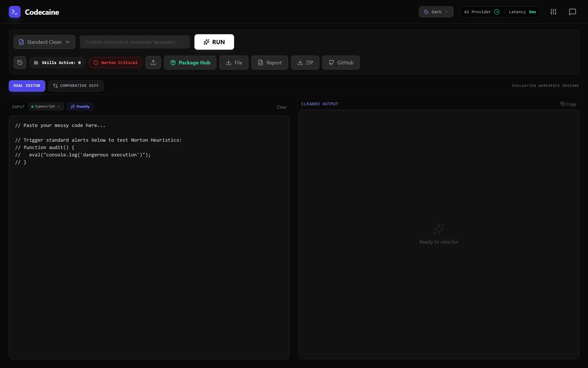Image resolution: width=588 pixels, height=368 pixels.
Task: Download the ZIP archive
Action: tap(305, 63)
